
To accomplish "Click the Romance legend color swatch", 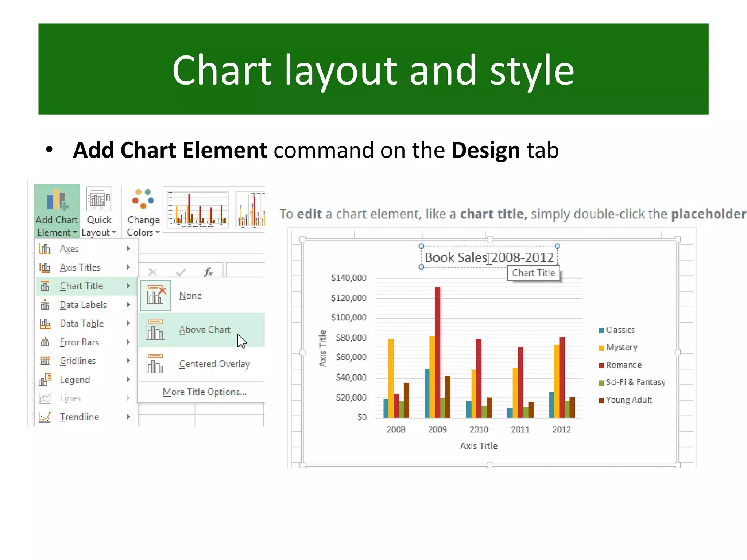I will 601,365.
